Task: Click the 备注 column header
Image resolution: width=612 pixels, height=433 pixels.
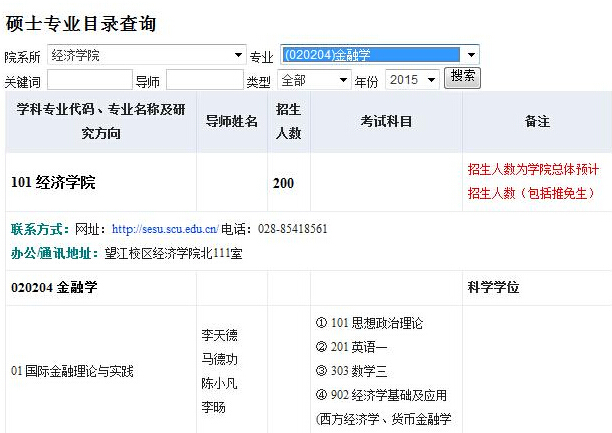Action: (x=537, y=121)
